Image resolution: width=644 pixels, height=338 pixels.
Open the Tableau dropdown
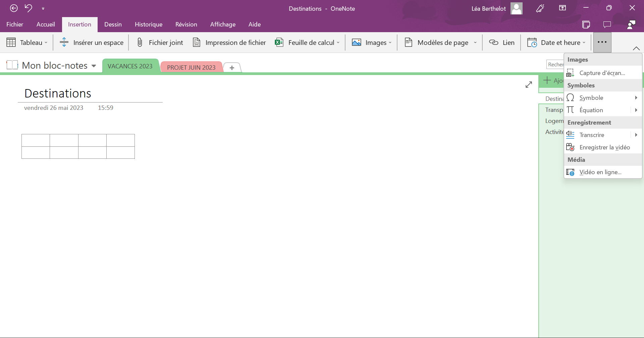(27, 43)
